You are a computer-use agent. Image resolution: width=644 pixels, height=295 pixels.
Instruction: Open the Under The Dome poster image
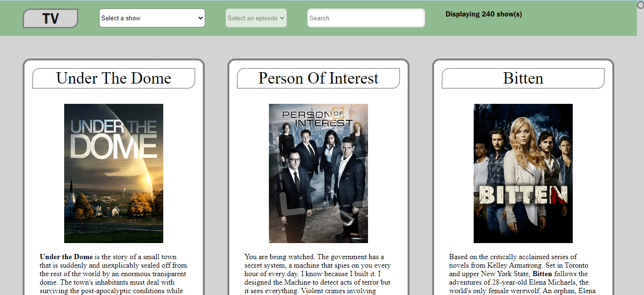(x=114, y=173)
